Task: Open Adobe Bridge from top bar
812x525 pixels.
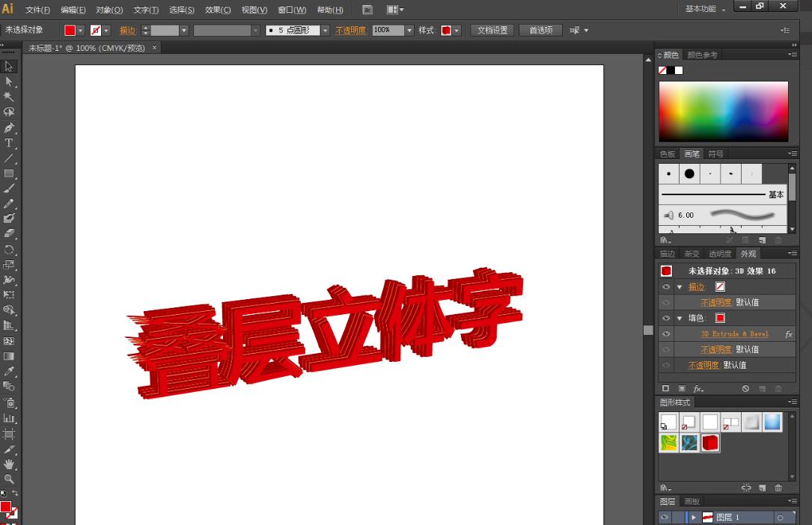Action: 367,10
